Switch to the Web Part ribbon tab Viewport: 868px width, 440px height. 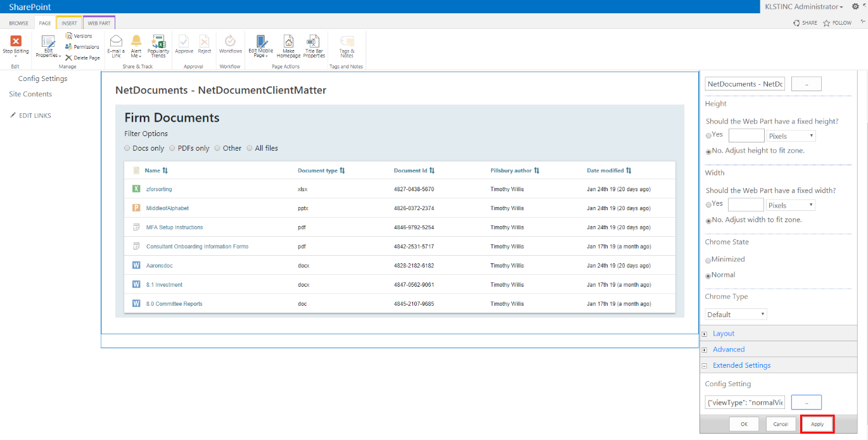[99, 23]
